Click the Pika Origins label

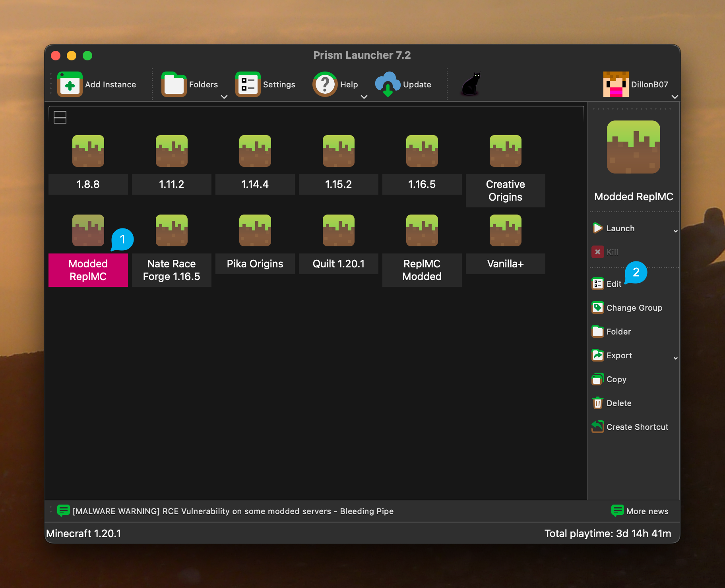pyautogui.click(x=255, y=264)
